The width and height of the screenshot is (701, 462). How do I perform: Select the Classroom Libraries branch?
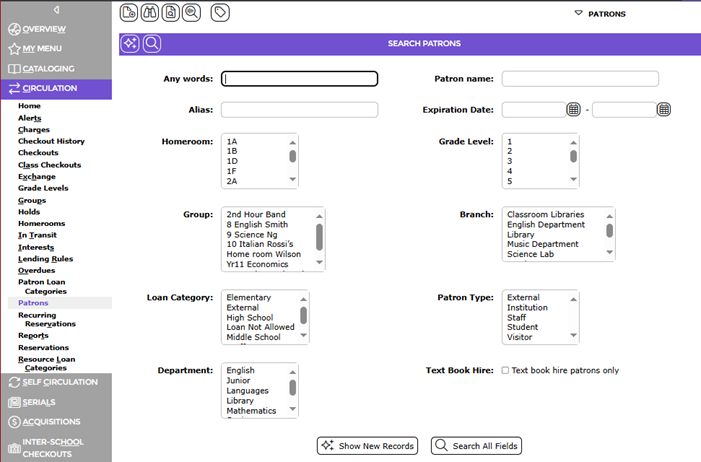(545, 214)
